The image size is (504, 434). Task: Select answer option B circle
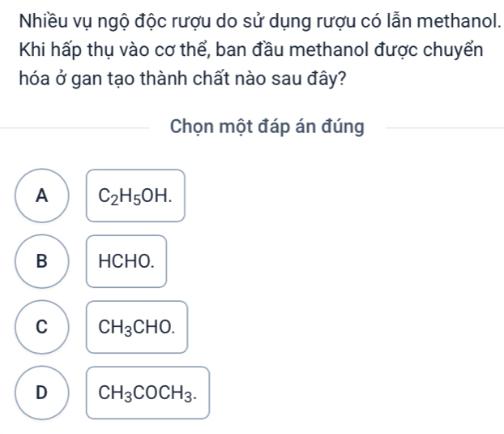[43, 261]
